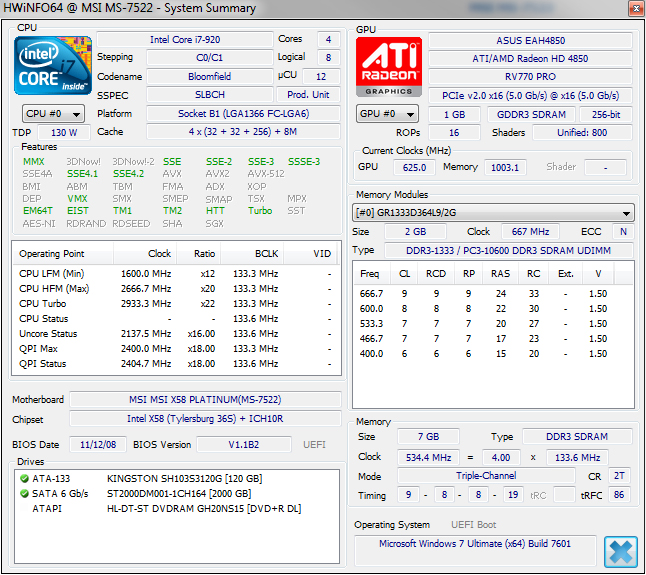646x575 pixels.
Task: Click the MSI X58 PLATINUM motherboard field
Action: 205,400
